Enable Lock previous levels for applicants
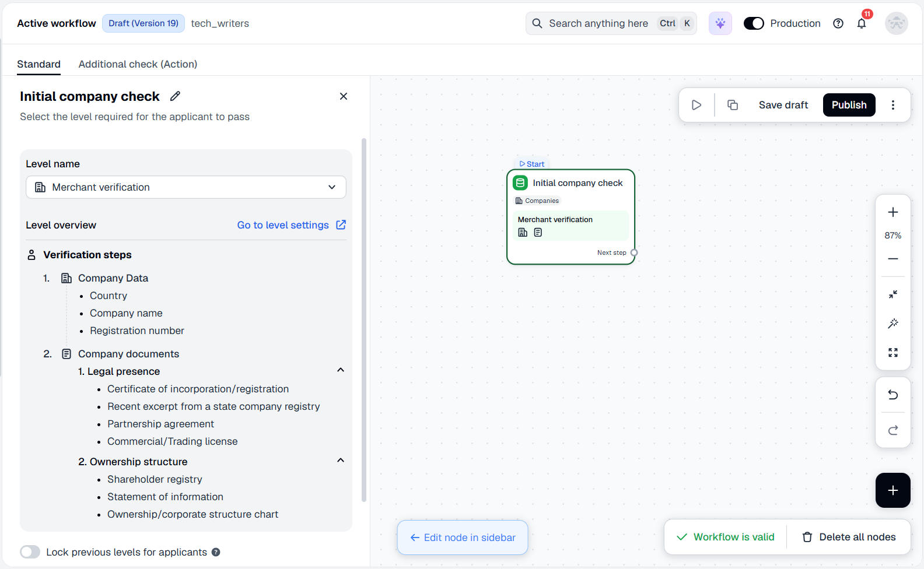This screenshot has height=569, width=924. pyautogui.click(x=30, y=552)
